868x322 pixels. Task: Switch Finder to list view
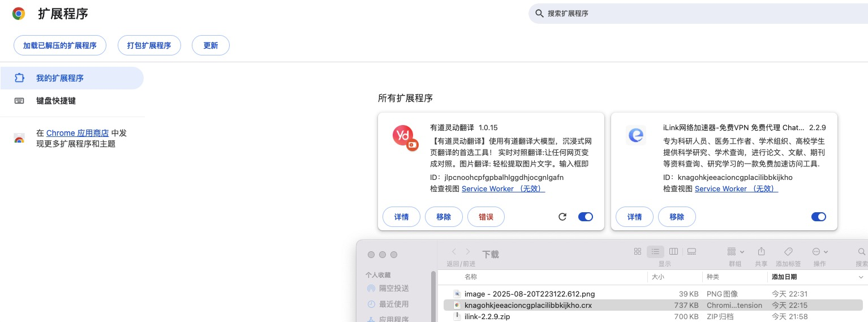[656, 251]
